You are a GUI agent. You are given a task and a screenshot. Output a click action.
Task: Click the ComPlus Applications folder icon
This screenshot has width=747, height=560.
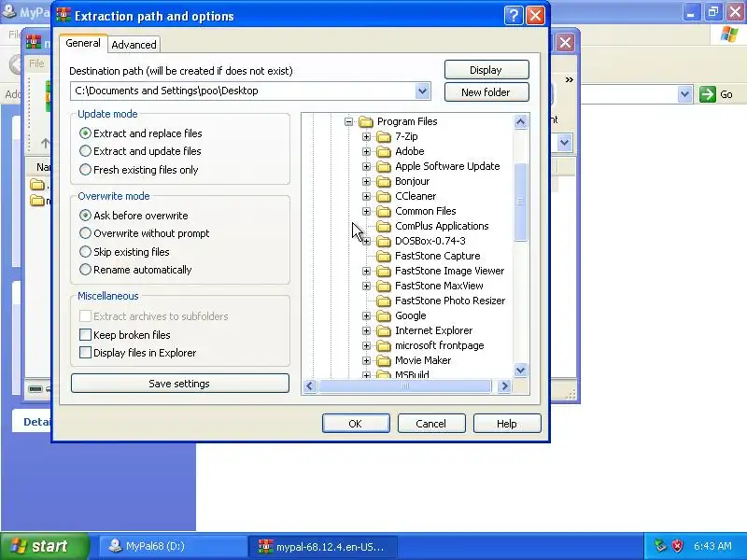pos(384,226)
